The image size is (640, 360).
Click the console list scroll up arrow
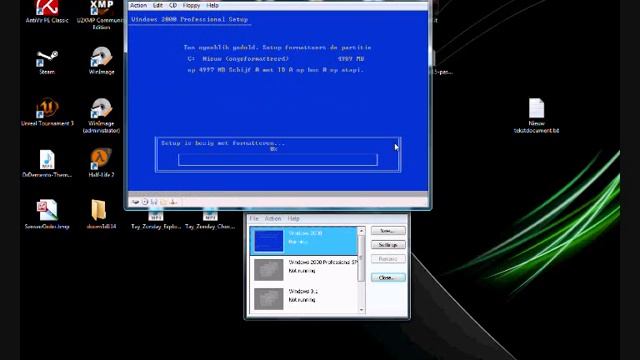click(361, 231)
